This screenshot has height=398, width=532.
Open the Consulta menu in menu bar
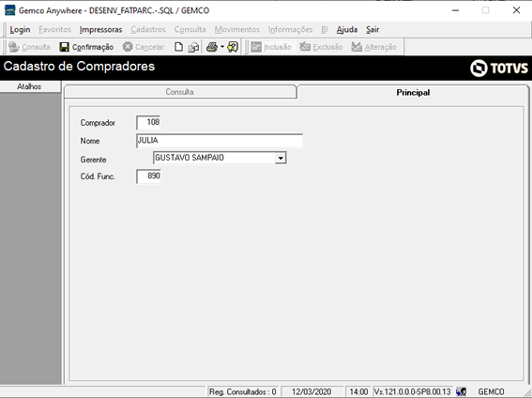click(x=190, y=30)
